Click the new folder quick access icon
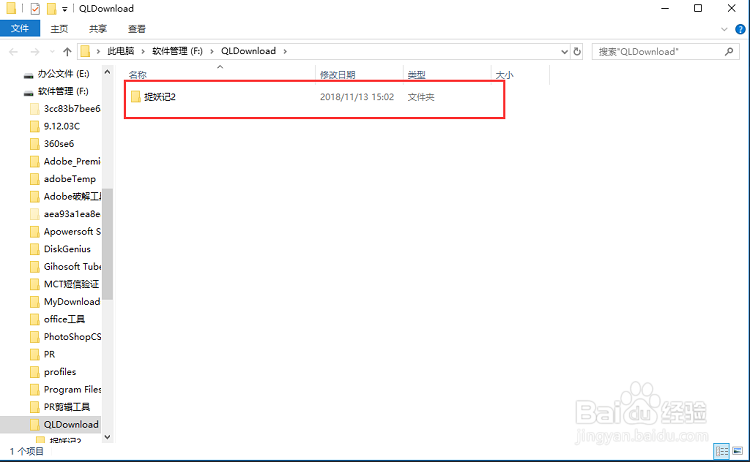 pyautogui.click(x=51, y=9)
